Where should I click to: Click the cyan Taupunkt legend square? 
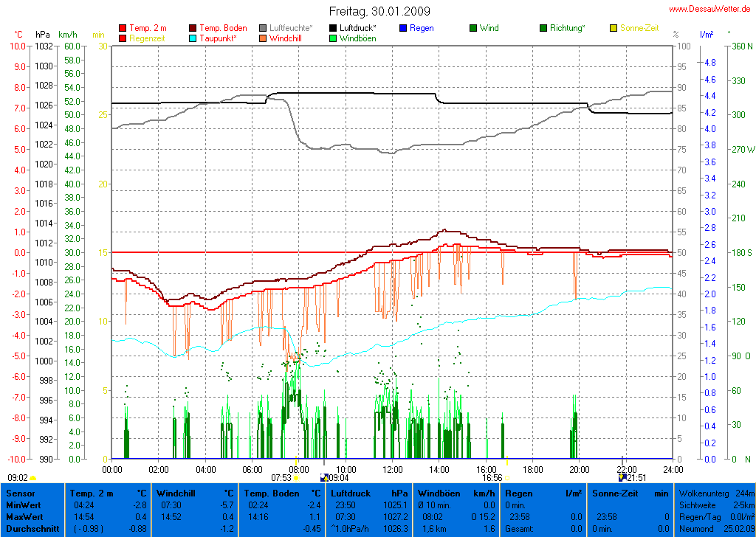pos(193,38)
